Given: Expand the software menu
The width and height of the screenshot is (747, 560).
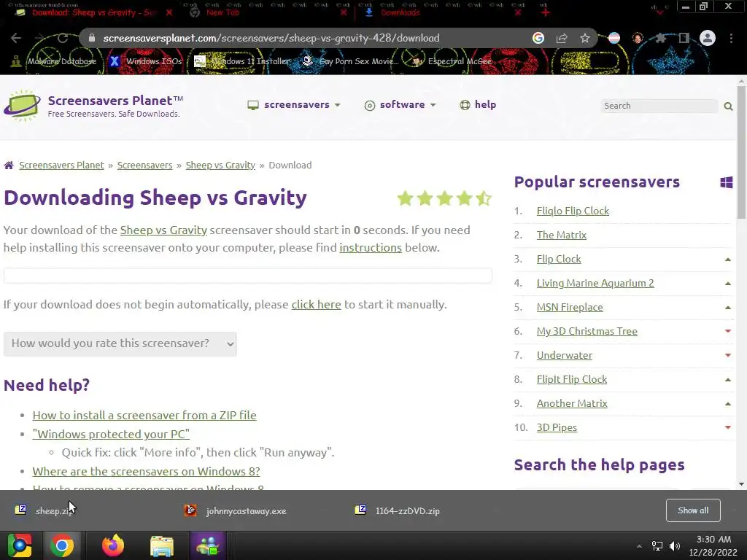Looking at the screenshot, I should pos(400,105).
